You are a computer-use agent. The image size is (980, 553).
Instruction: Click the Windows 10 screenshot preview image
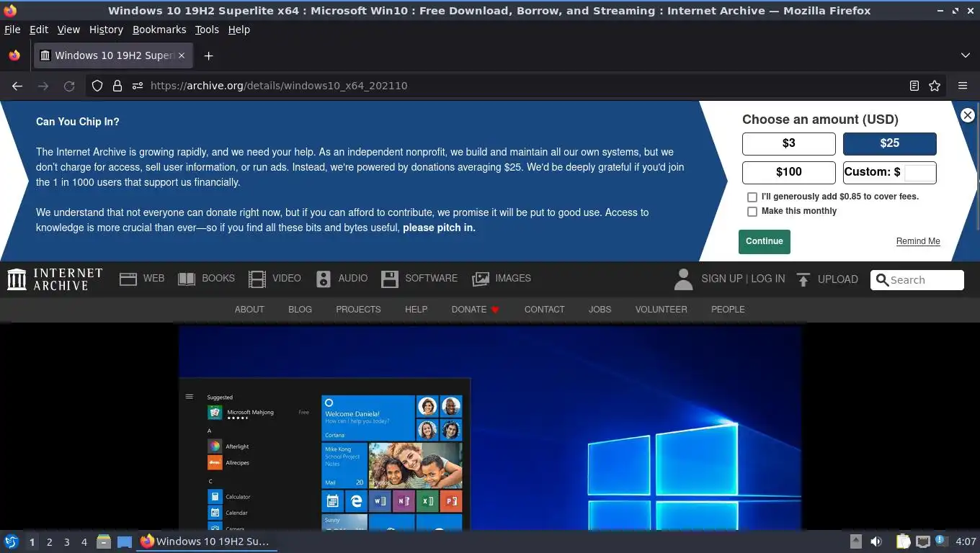tap(490, 428)
